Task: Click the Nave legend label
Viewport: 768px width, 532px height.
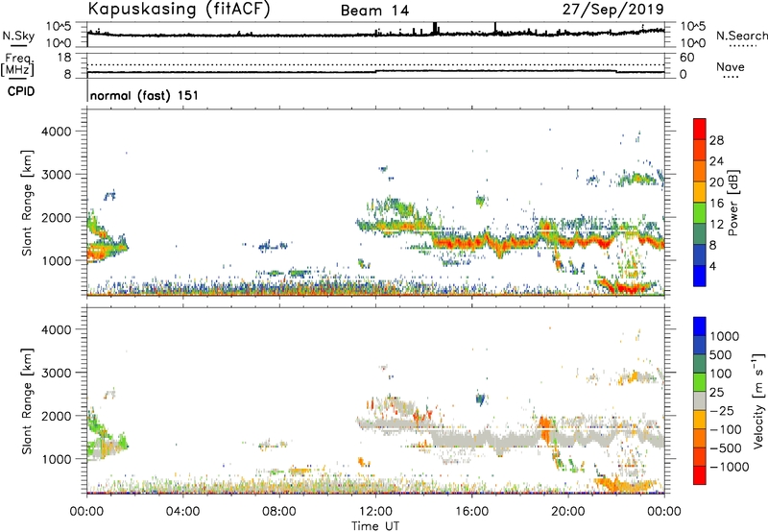Action: 731,66
